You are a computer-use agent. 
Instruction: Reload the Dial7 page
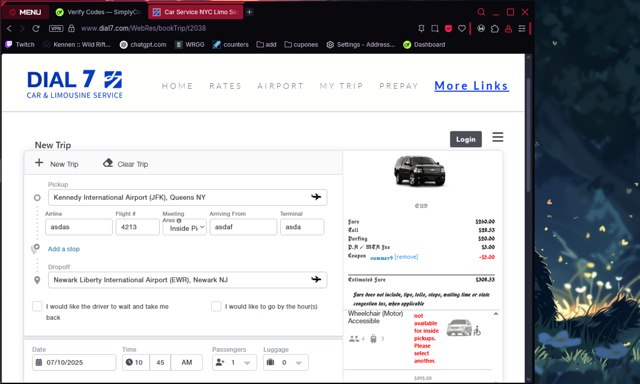click(36, 28)
